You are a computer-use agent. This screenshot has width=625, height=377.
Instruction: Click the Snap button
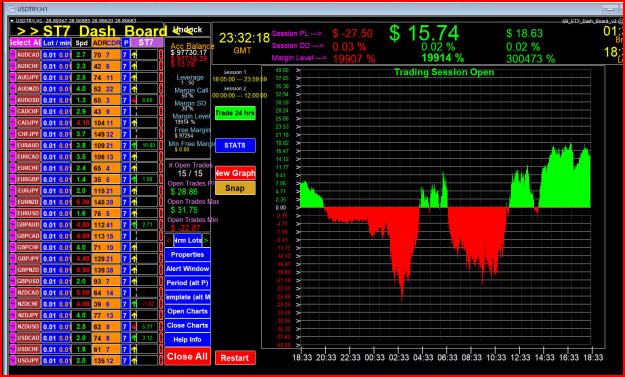click(235, 188)
